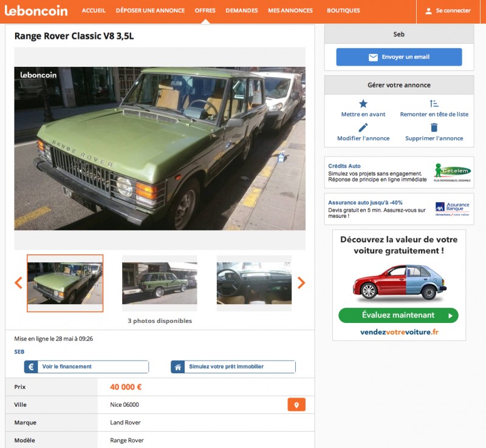Click Évaluez maintenant green button
Screen dimensions: 486x448
click(399, 315)
